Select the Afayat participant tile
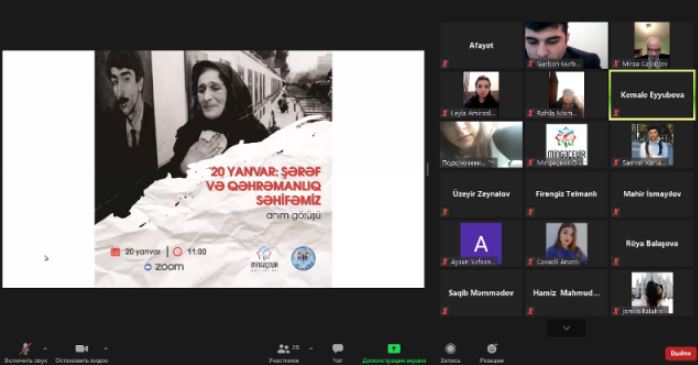This screenshot has height=365, width=698. [481, 45]
